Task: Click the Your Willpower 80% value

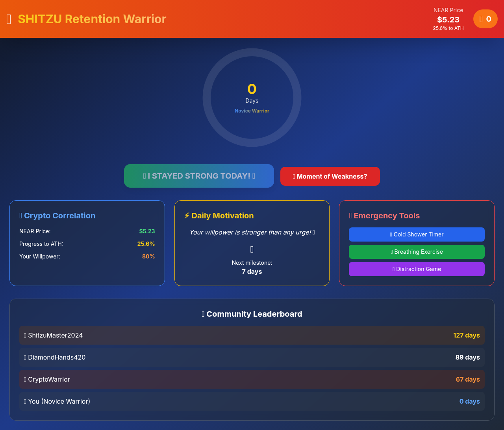Action: click(148, 257)
